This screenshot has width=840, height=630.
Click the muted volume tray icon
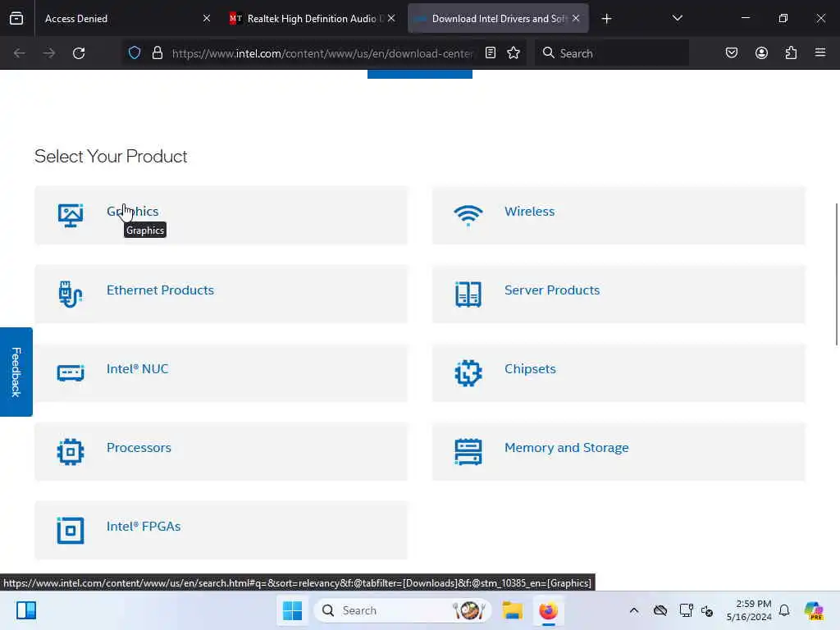707,610
